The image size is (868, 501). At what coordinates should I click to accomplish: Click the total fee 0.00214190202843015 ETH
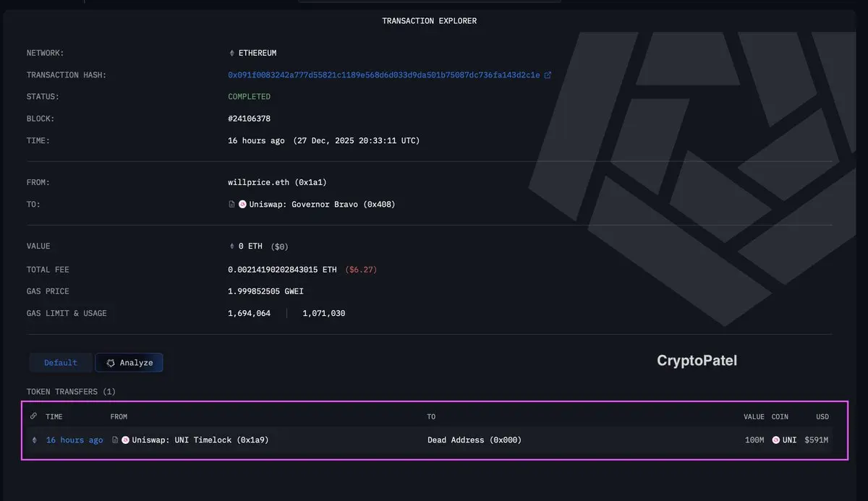tap(282, 270)
